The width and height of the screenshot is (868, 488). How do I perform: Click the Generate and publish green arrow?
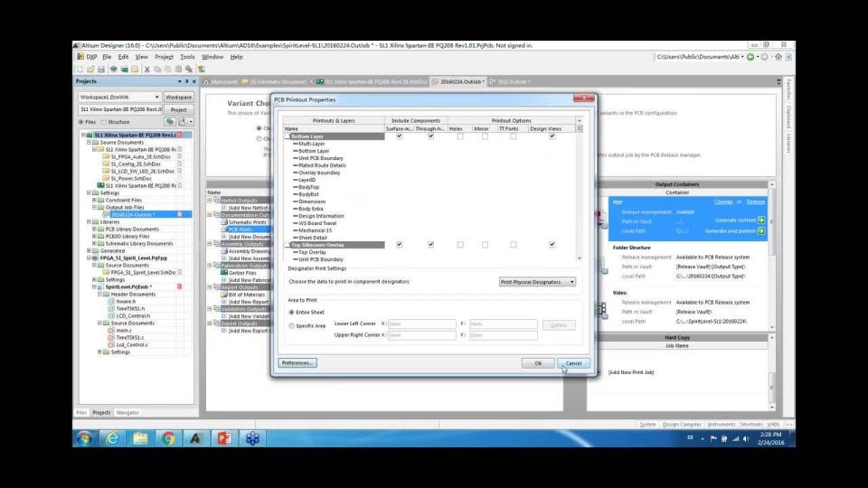pyautogui.click(x=761, y=230)
